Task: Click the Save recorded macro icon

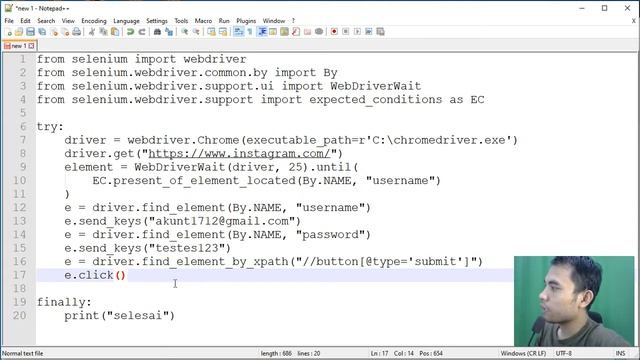Action: pos(380,32)
